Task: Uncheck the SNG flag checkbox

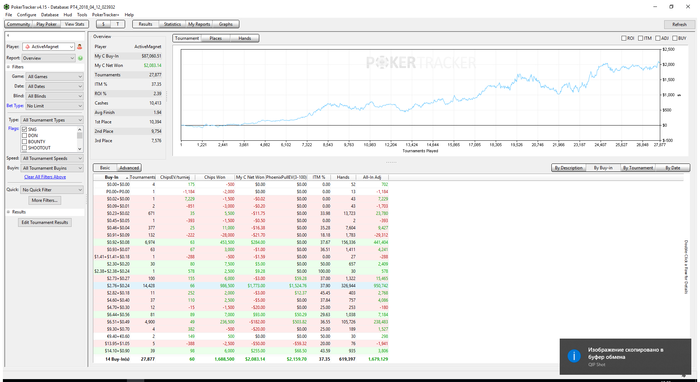Action: coord(25,129)
